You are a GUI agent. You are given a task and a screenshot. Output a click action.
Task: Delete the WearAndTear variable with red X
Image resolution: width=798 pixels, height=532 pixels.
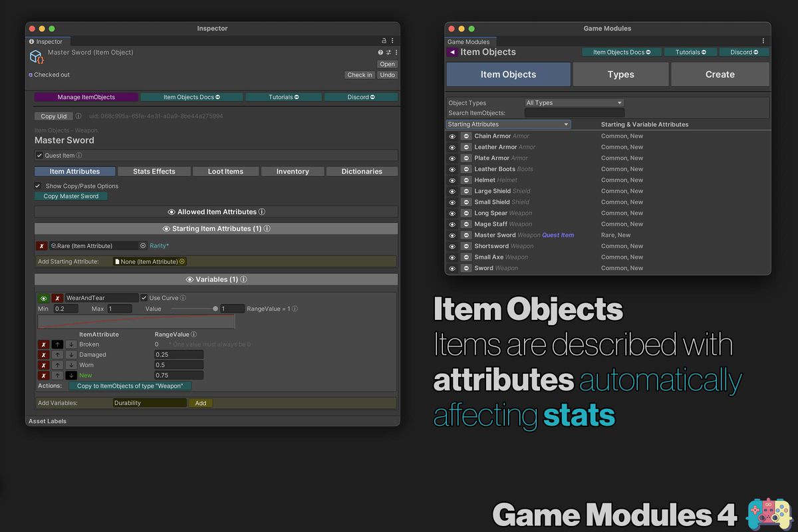58,299
